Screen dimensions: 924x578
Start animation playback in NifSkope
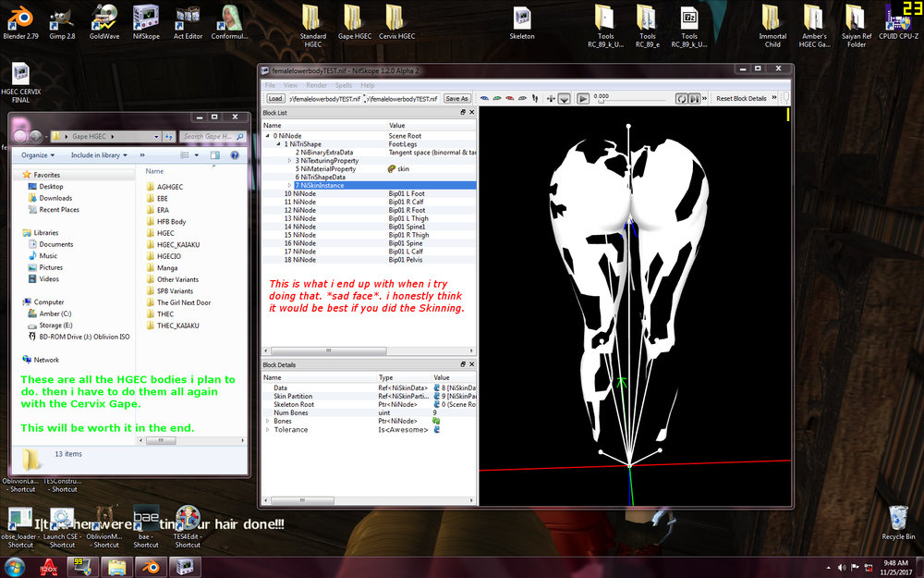click(x=583, y=99)
